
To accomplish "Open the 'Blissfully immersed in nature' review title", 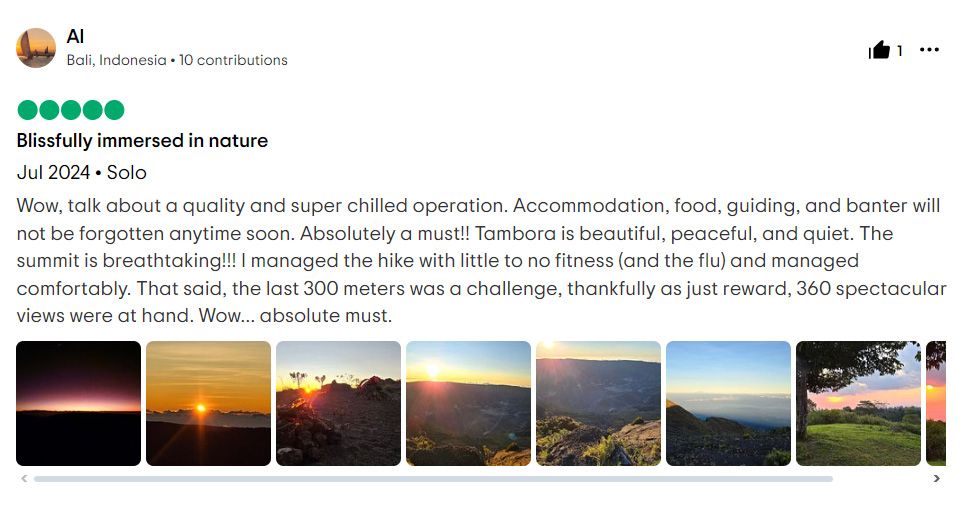I will click(142, 141).
